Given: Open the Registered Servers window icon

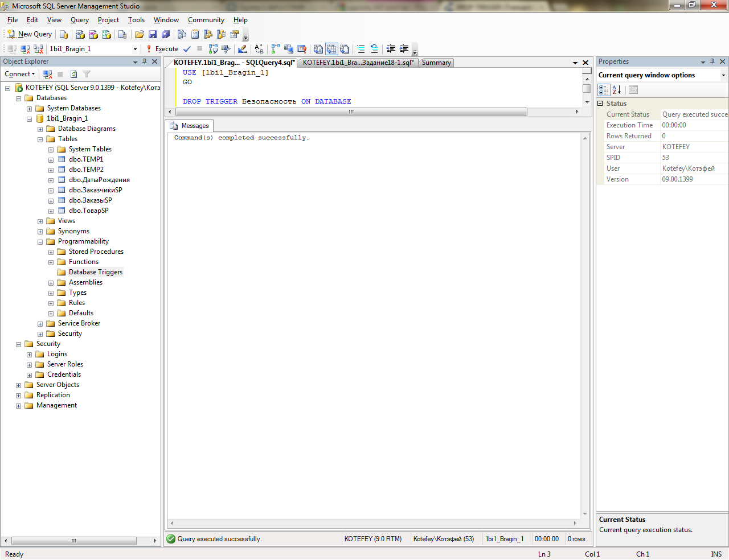Looking at the screenshot, I should (182, 34).
